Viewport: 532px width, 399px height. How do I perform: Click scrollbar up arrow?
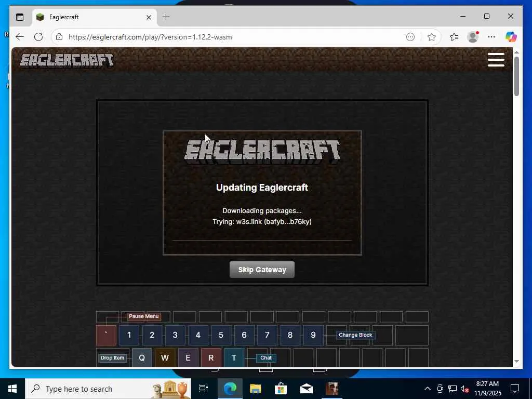[516, 52]
